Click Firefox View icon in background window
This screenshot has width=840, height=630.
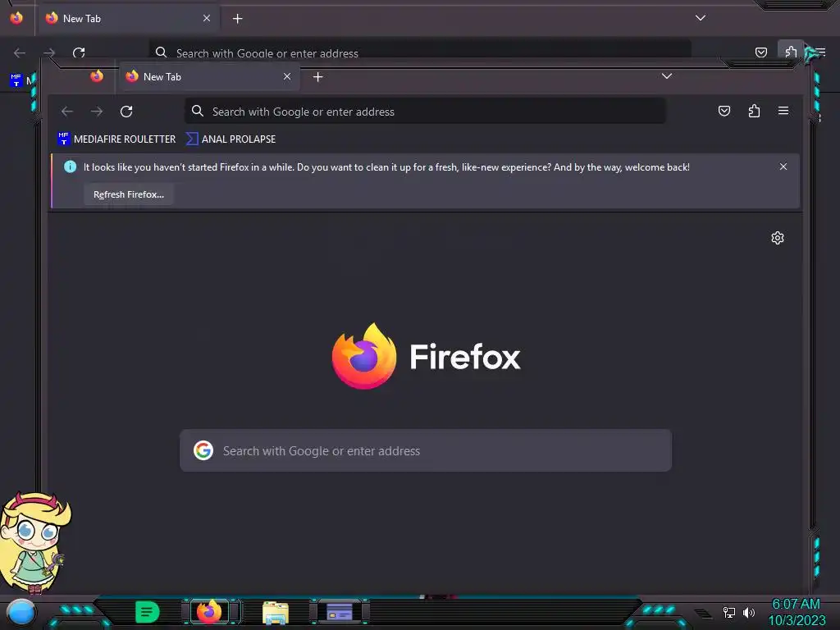(x=16, y=18)
